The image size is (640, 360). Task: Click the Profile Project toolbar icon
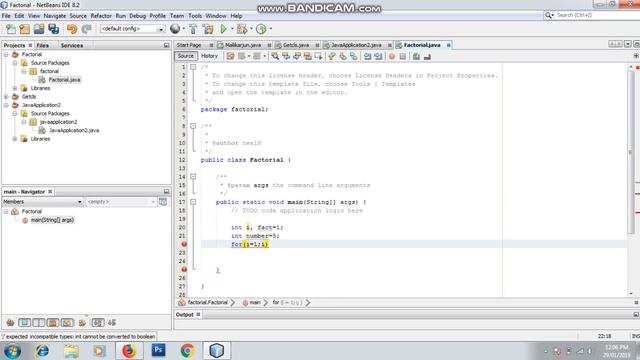coord(261,29)
